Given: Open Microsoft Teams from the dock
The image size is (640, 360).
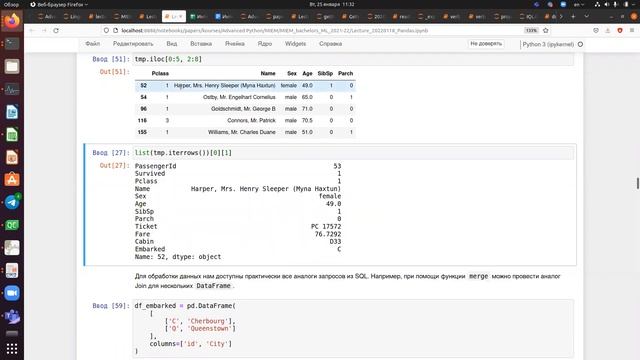Looking at the screenshot, I should [x=12, y=316].
